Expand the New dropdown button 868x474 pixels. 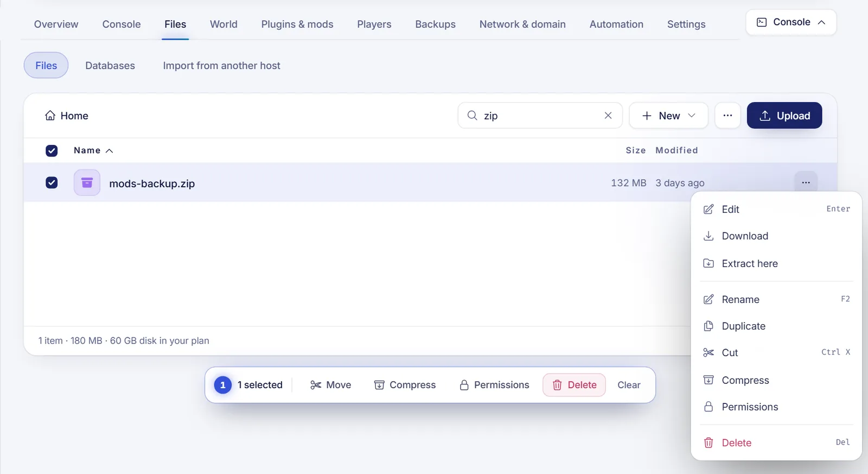click(x=668, y=116)
